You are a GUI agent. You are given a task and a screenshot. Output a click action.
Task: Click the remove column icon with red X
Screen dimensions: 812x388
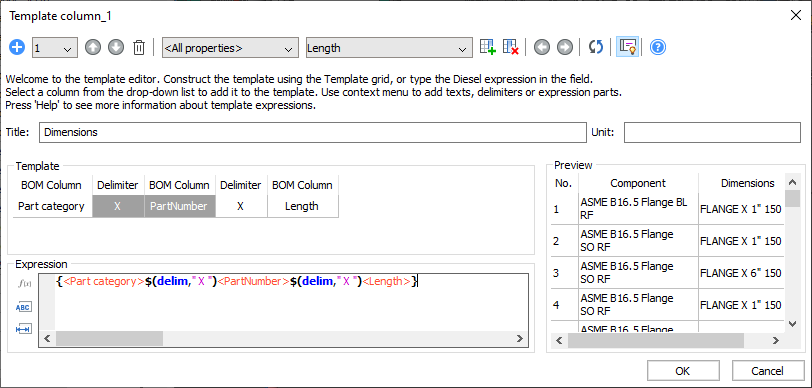pos(511,47)
